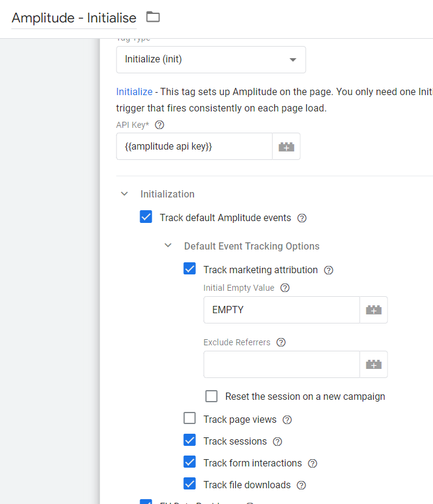Open variable picker for Exclude Referrers field
This screenshot has height=504, width=433.
(x=374, y=364)
